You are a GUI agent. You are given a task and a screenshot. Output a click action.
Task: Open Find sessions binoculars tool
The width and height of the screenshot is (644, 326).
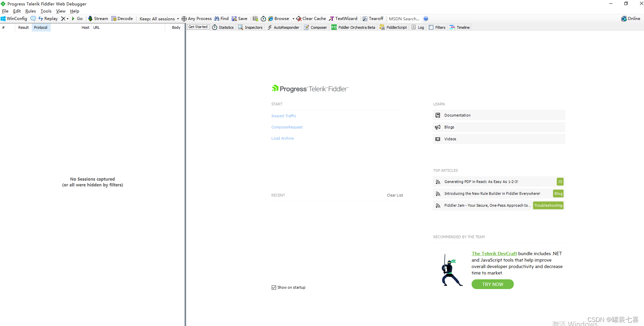(222, 19)
